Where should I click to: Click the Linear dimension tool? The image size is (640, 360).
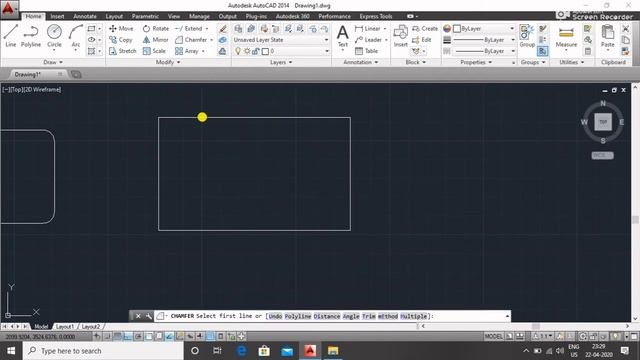tap(368, 29)
